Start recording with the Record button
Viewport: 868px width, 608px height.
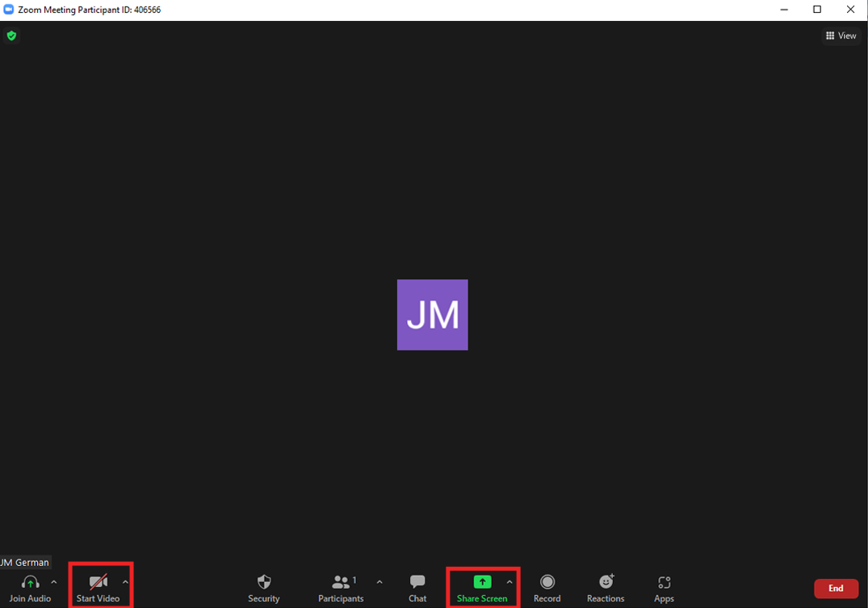click(x=547, y=589)
